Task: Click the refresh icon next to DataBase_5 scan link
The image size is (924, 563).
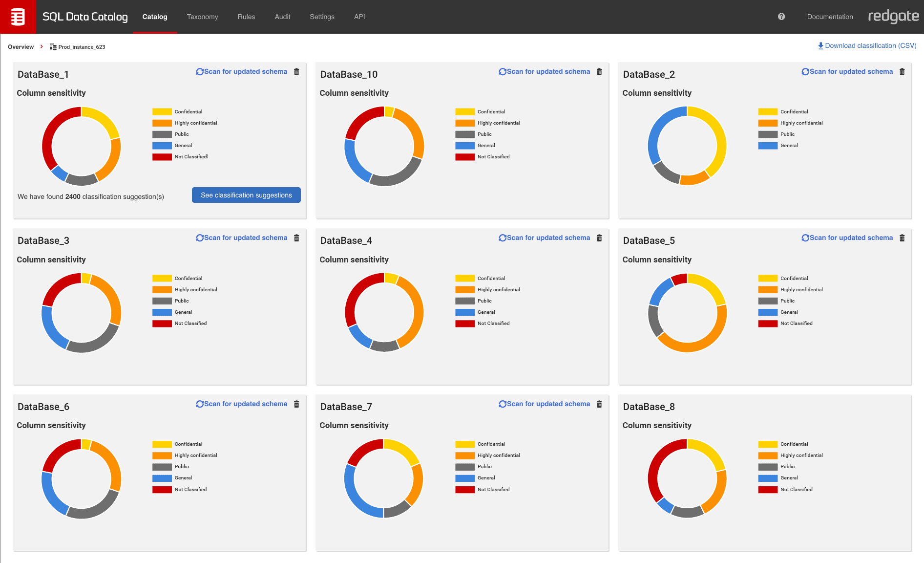Action: tap(805, 238)
